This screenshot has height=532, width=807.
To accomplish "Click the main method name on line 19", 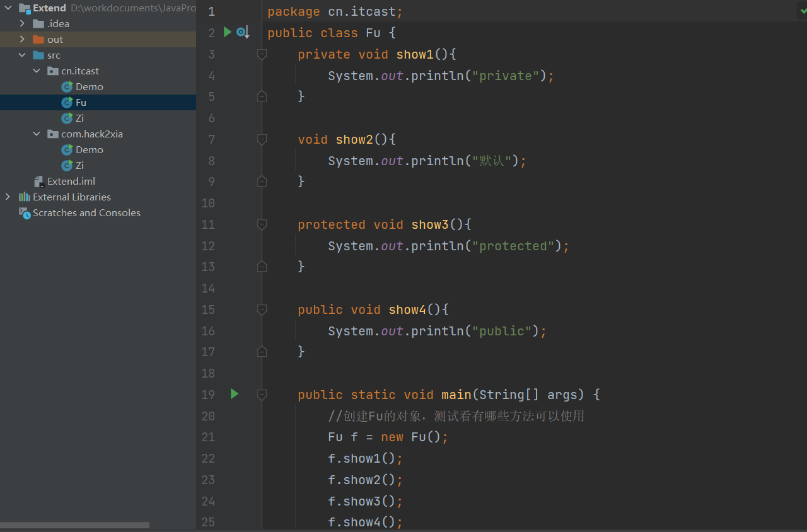I will coord(456,395).
